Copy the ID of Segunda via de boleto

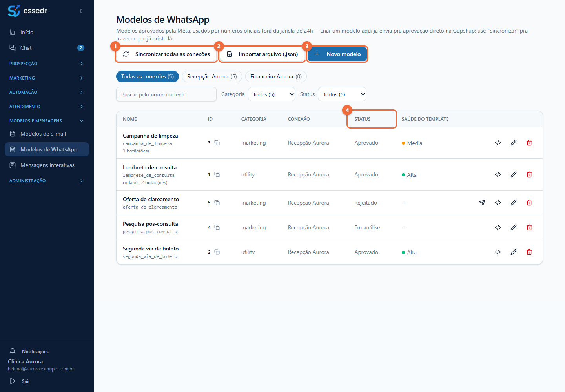[x=217, y=252]
